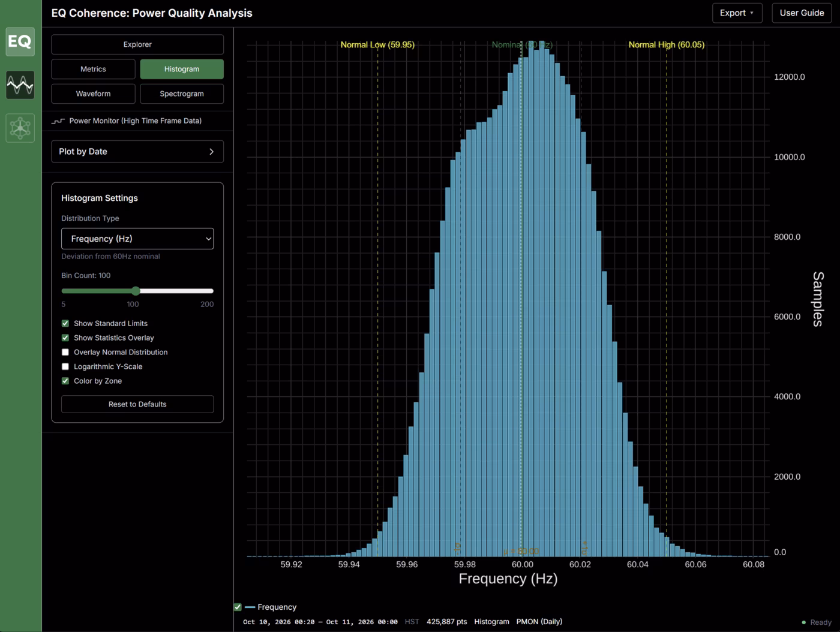840x632 pixels.
Task: Click the 12000.0 y-axis tick label
Action: 789,77
